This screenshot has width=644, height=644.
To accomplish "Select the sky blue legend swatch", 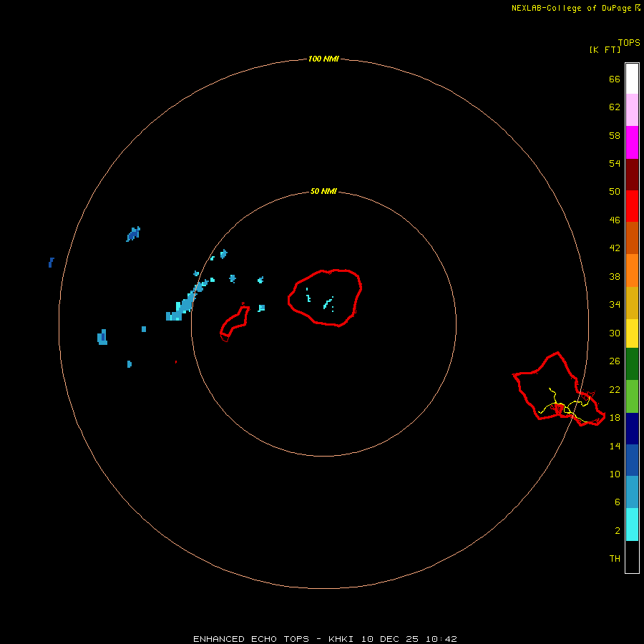I will pos(632,492).
